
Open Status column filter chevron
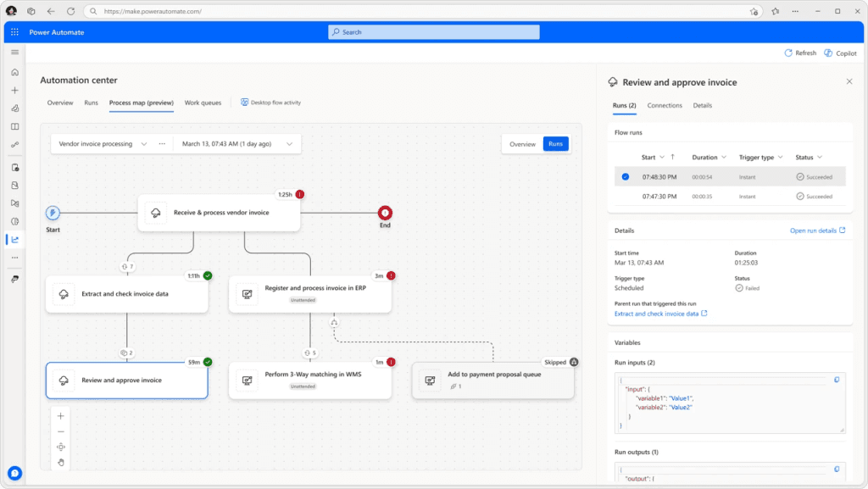click(x=820, y=157)
